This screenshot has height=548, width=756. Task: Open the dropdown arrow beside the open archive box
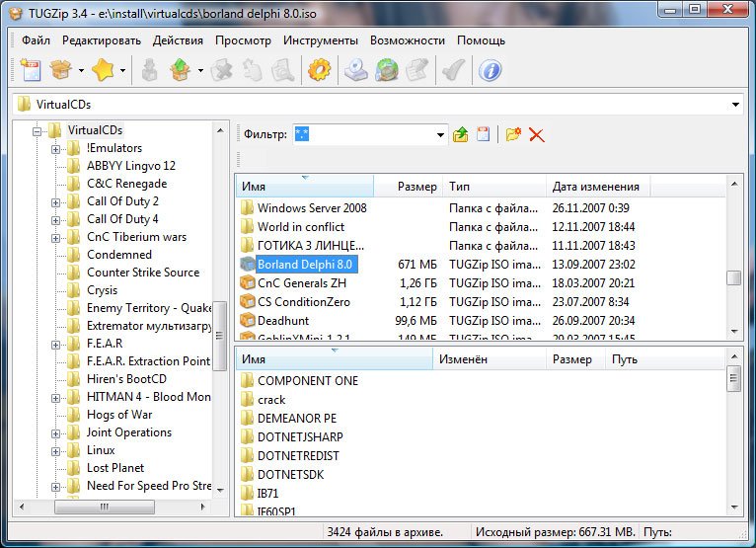coord(81,70)
